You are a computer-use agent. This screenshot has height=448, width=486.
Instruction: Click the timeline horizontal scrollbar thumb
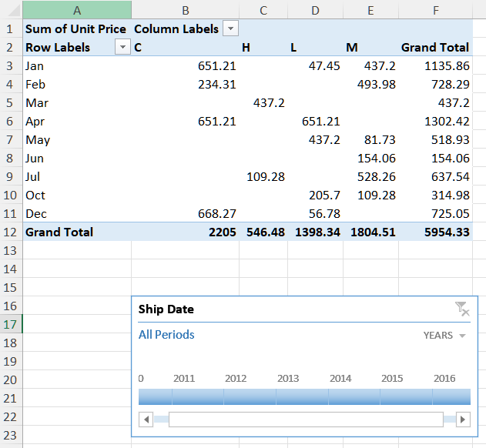[305, 420]
